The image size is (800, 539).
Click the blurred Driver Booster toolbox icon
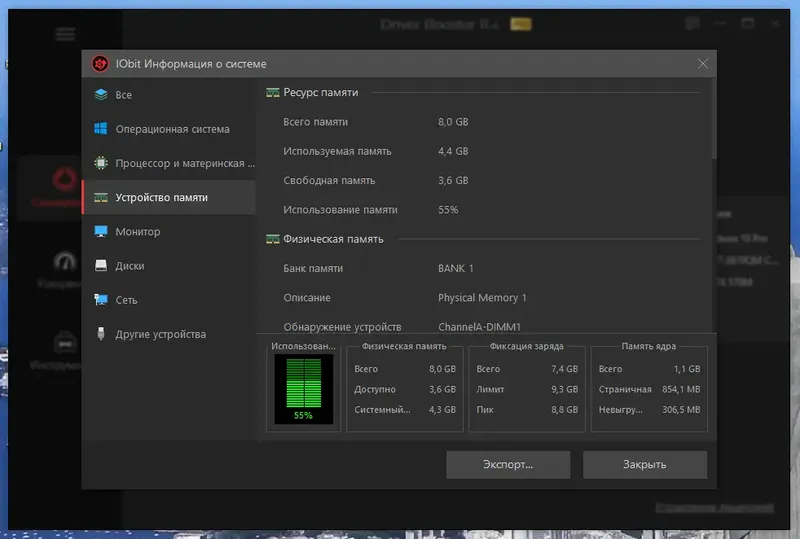point(65,341)
